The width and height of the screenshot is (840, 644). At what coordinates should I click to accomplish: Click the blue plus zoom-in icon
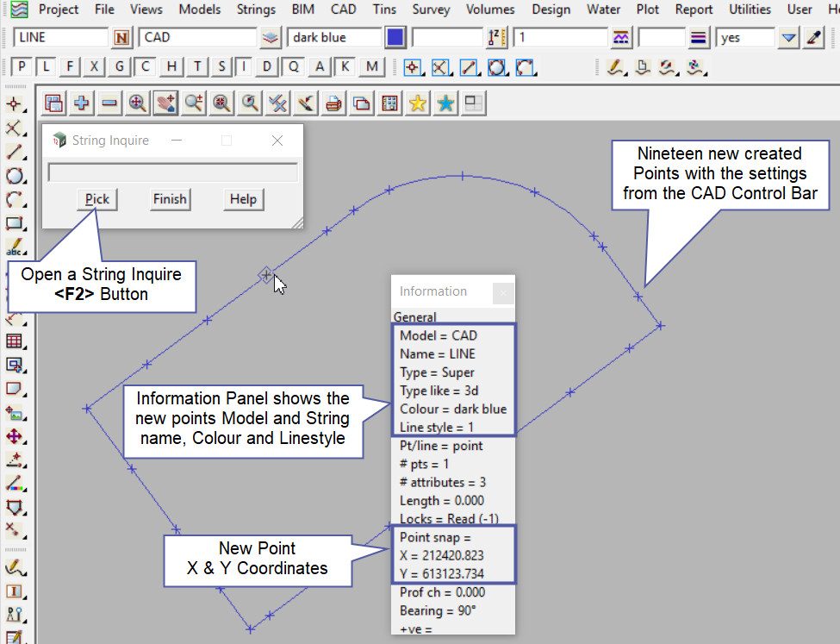(x=82, y=103)
